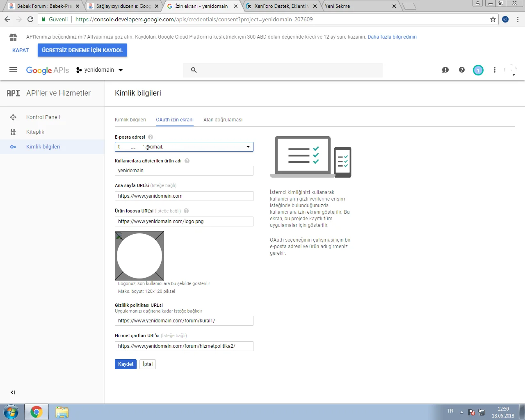
Task: Click the account avatar in the top bar
Action: [x=478, y=70]
